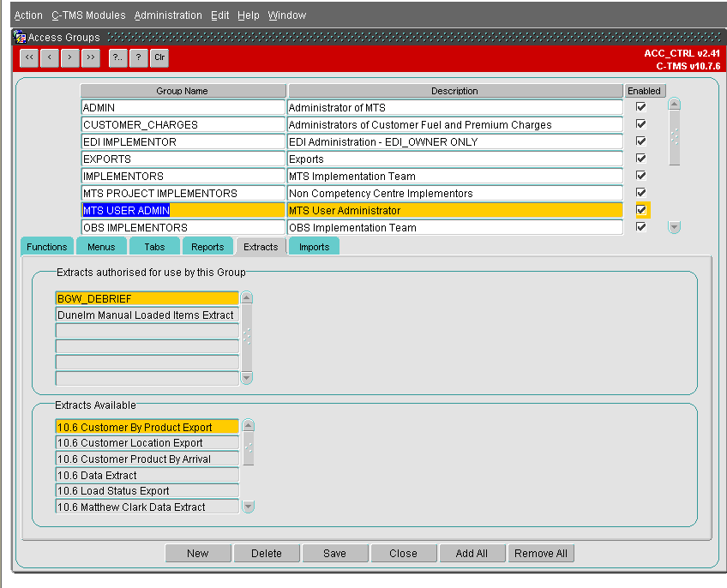
Task: Click the New button
Action: pos(198,553)
